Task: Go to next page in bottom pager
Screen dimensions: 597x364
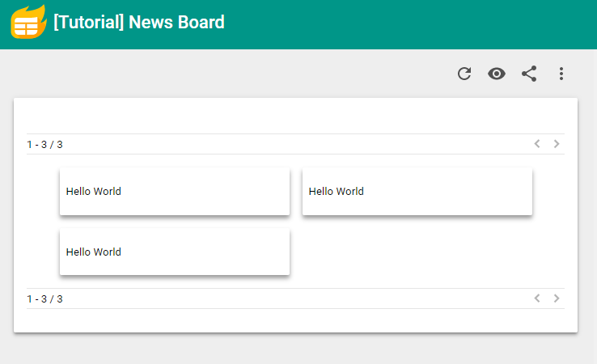Action: tap(557, 298)
